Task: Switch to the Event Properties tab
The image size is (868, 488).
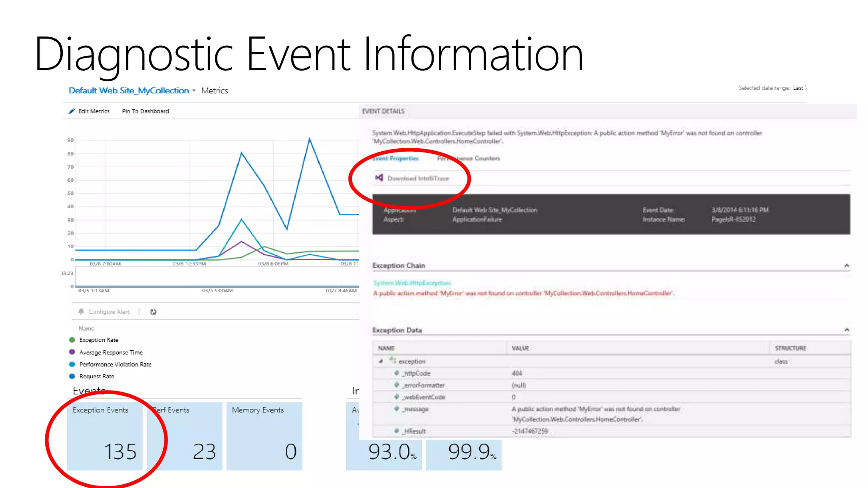Action: (395, 158)
